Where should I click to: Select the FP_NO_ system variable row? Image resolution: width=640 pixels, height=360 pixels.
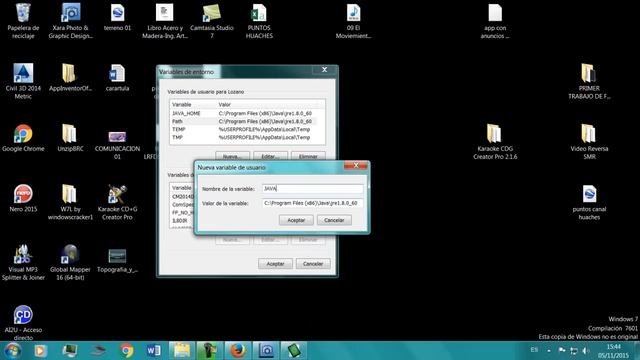[182, 213]
